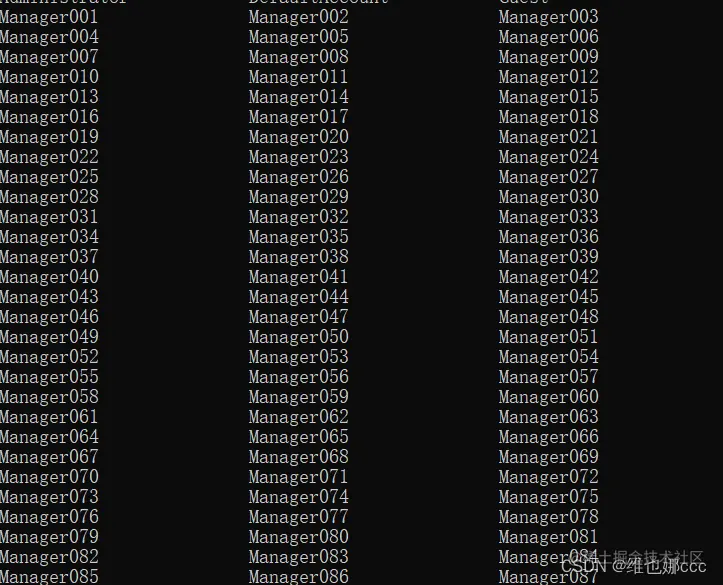Viewport: 723px width, 585px height.
Task: Select the Manager050 entry
Action: [x=298, y=337]
